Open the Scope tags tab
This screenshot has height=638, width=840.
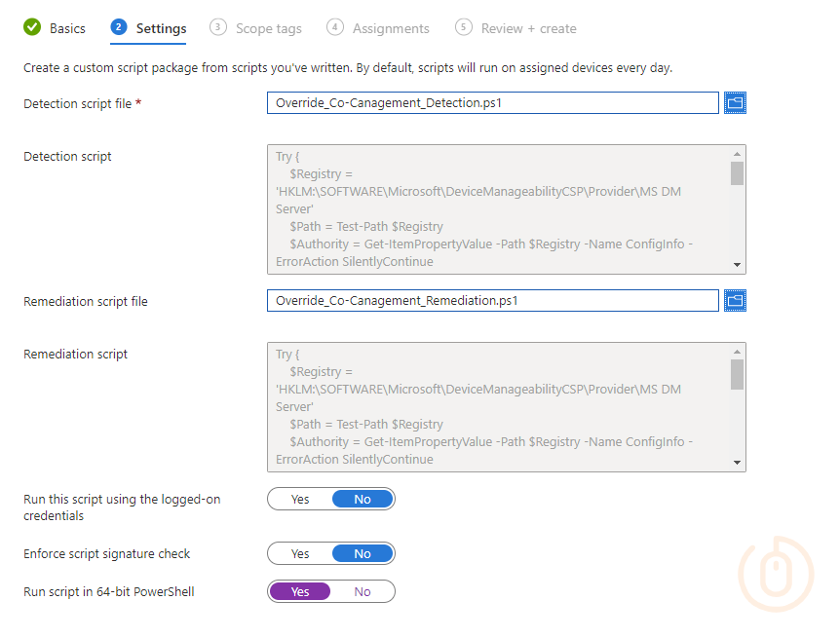click(x=268, y=28)
